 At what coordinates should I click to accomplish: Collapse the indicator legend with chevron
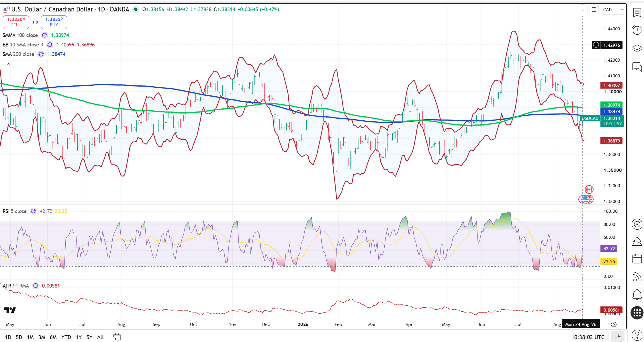(8, 64)
